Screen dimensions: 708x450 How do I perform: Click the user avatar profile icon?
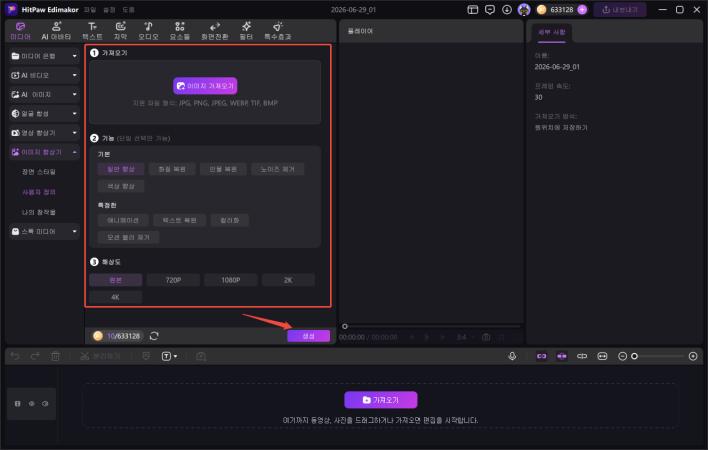(x=524, y=9)
